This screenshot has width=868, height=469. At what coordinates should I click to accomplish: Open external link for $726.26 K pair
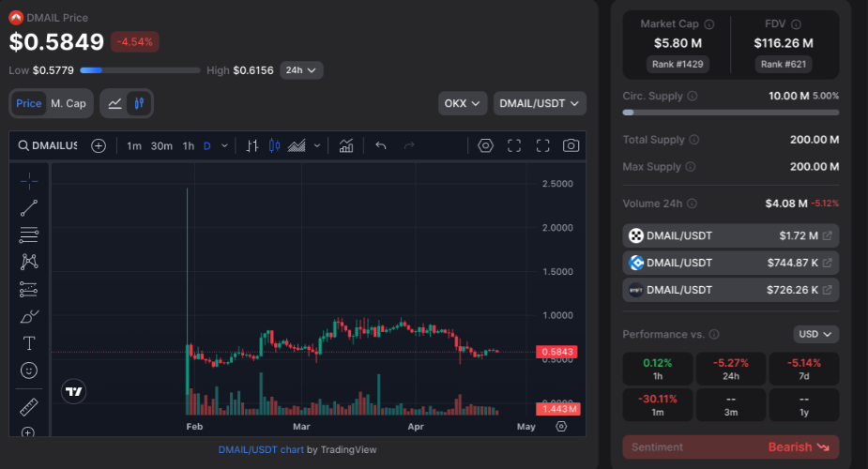tap(827, 290)
